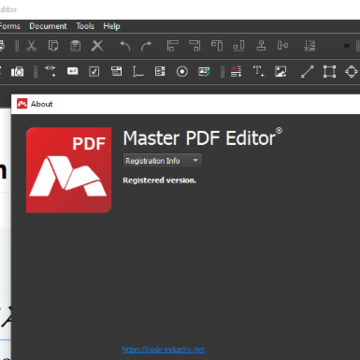Screen dimensions: 360x360
Task: Select the Insert Text tool
Action: pos(258,71)
